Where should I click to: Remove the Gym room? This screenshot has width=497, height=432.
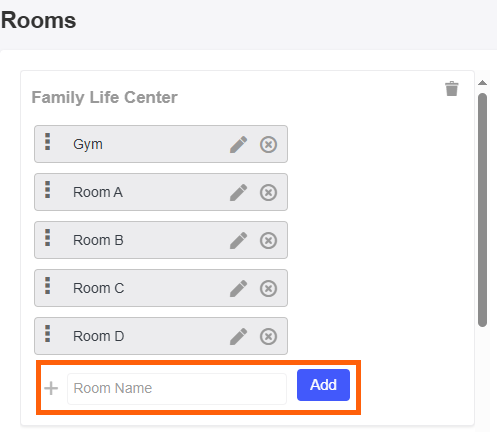[x=268, y=144]
